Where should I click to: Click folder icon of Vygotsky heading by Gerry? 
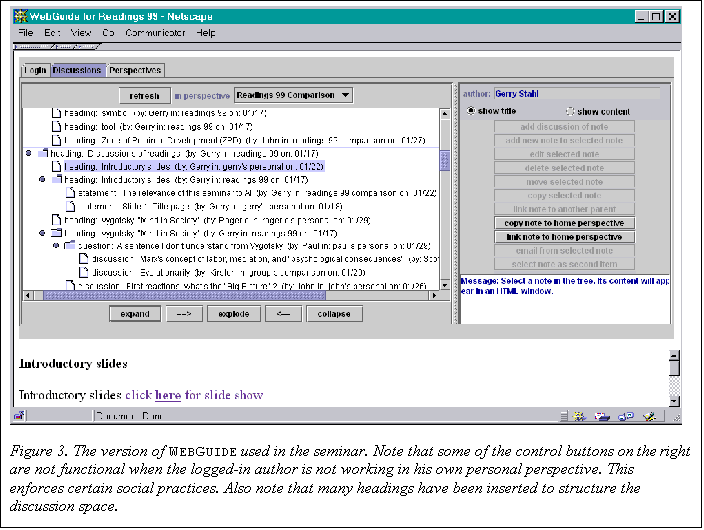point(57,233)
